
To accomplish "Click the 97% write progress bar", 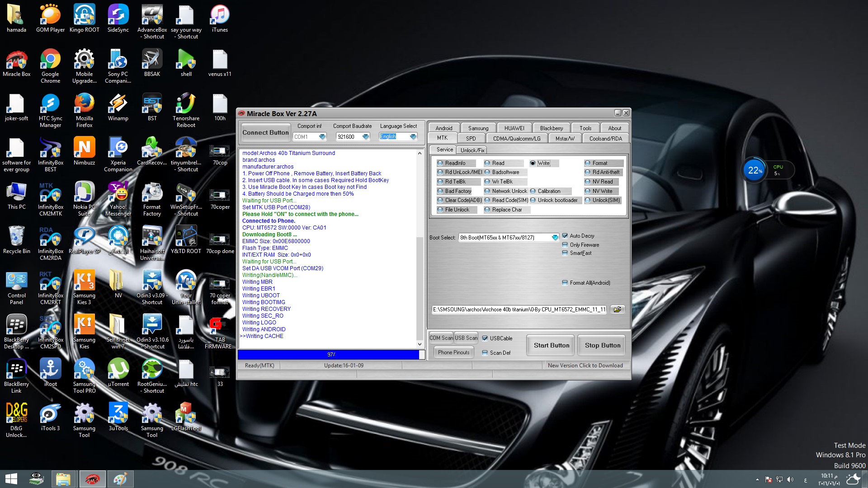I will click(x=331, y=355).
